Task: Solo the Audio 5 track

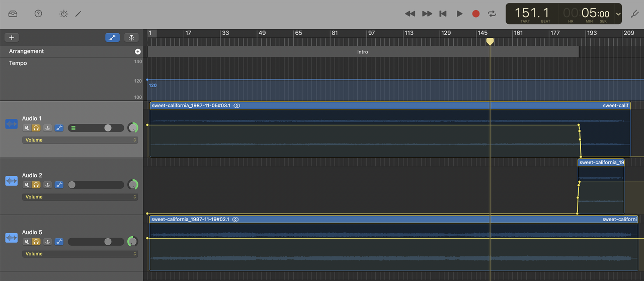Action: pyautogui.click(x=36, y=242)
